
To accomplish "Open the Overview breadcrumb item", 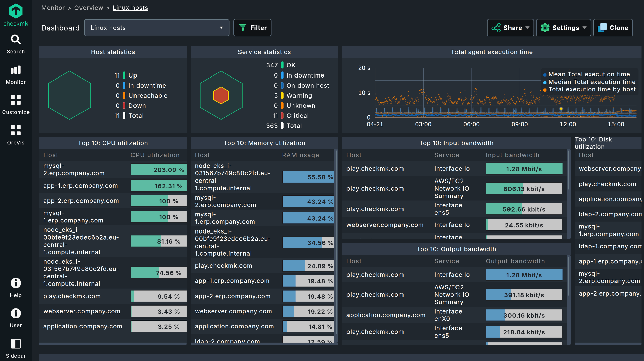I will tap(89, 8).
